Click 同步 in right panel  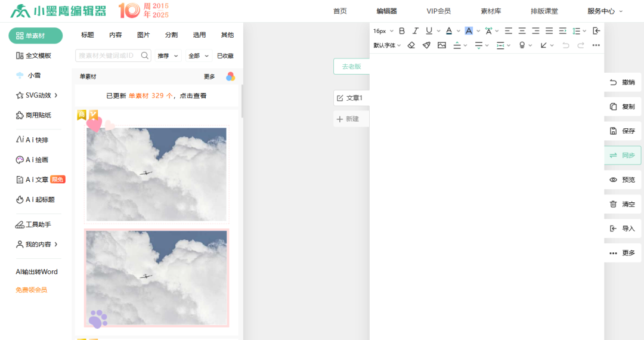pos(623,155)
